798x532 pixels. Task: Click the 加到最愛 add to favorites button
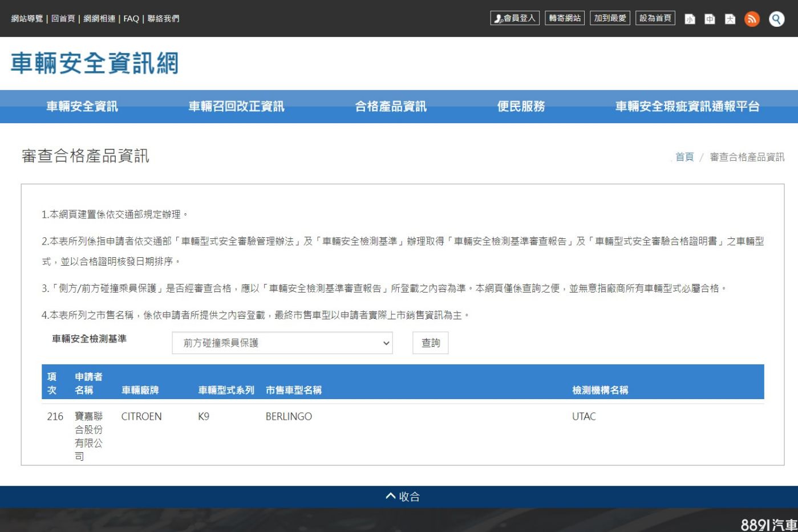click(x=610, y=18)
